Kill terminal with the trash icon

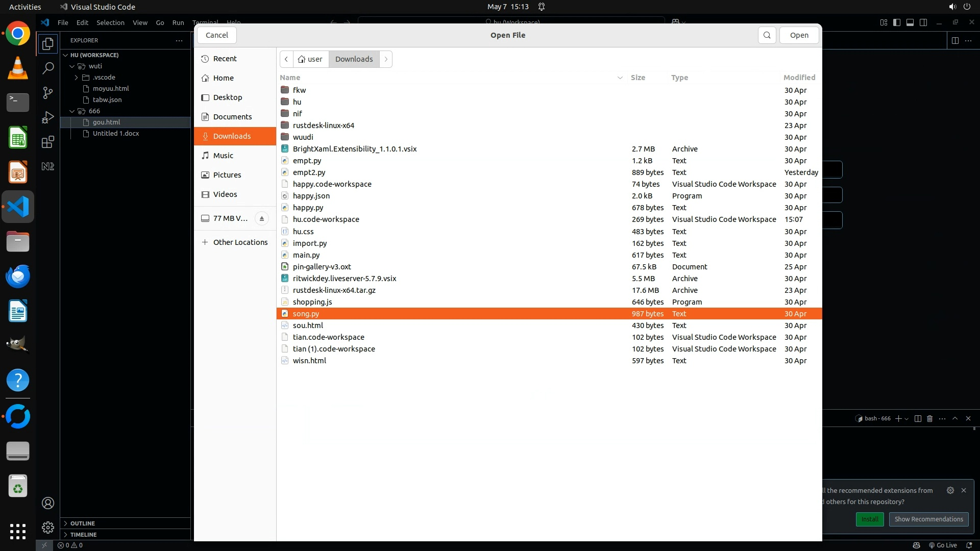click(929, 418)
